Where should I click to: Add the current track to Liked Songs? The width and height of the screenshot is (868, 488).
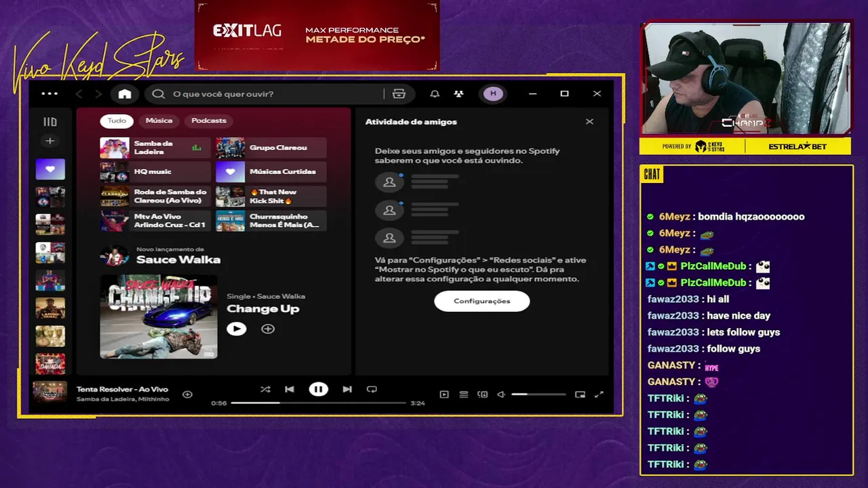188,394
